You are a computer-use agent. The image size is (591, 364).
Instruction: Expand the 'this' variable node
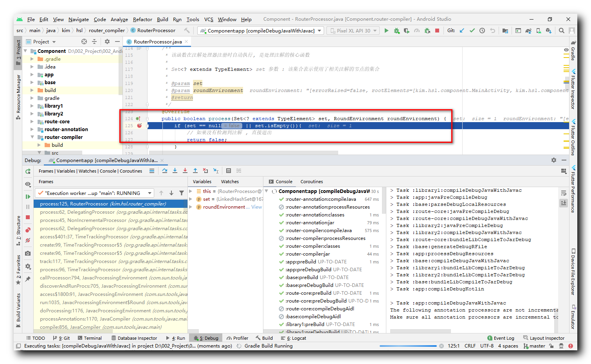[x=191, y=191]
